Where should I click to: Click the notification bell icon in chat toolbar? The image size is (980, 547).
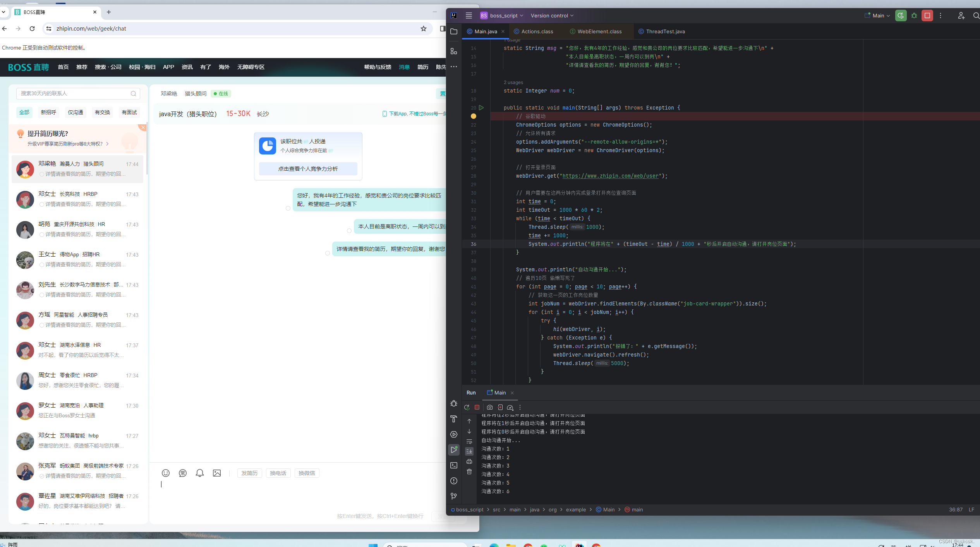(200, 473)
